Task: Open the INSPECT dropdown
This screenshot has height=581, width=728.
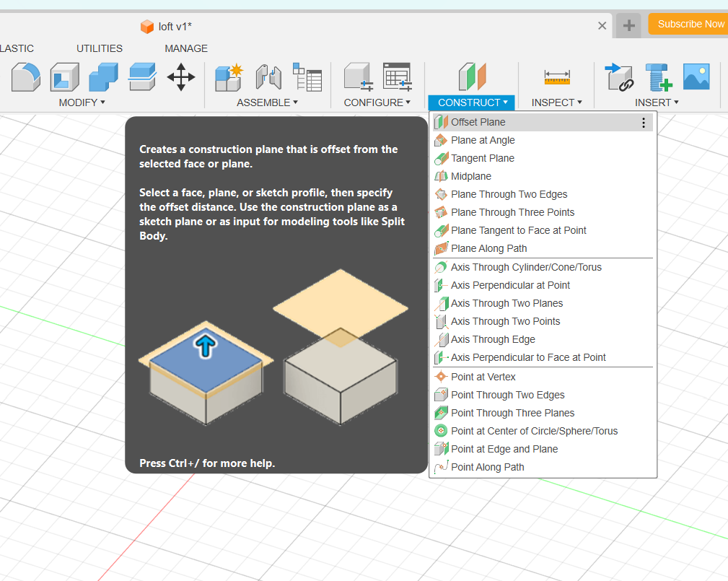Action: (557, 102)
